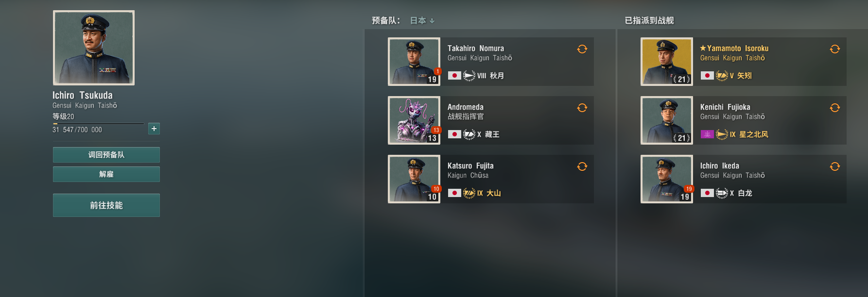The height and width of the screenshot is (297, 868).
Task: Click Ichiro Tsukuda's large portrait
Action: (x=94, y=48)
